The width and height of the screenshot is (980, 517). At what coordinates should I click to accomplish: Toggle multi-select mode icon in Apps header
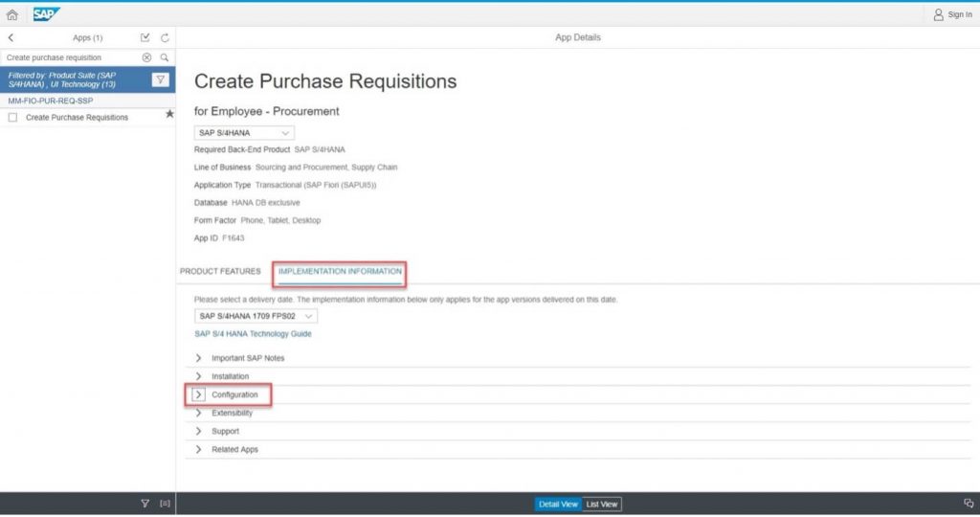coord(145,37)
